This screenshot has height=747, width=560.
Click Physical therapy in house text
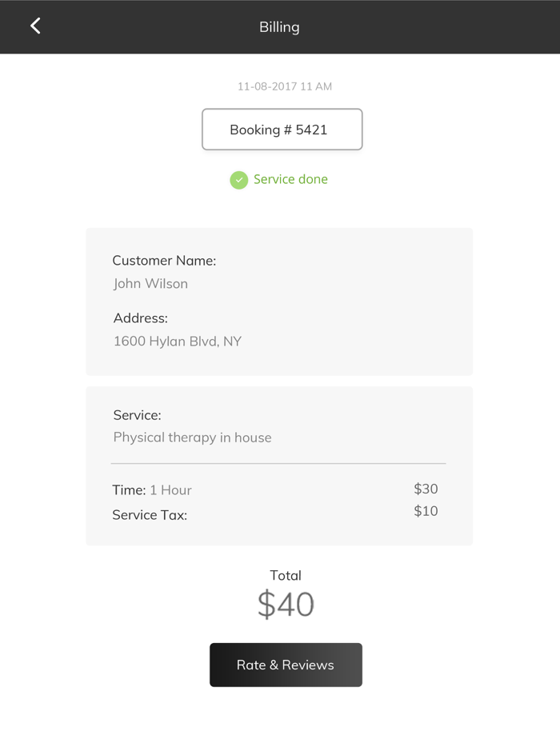192,437
